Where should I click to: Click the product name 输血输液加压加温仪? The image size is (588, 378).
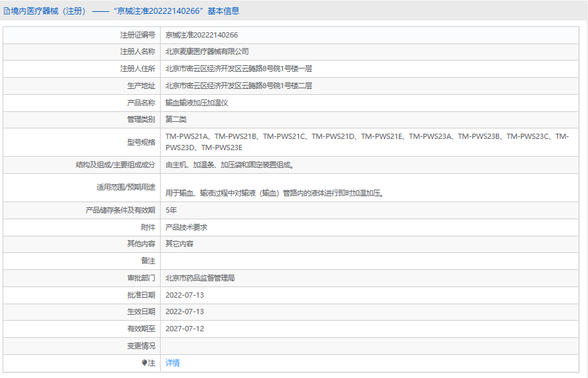[x=197, y=102]
